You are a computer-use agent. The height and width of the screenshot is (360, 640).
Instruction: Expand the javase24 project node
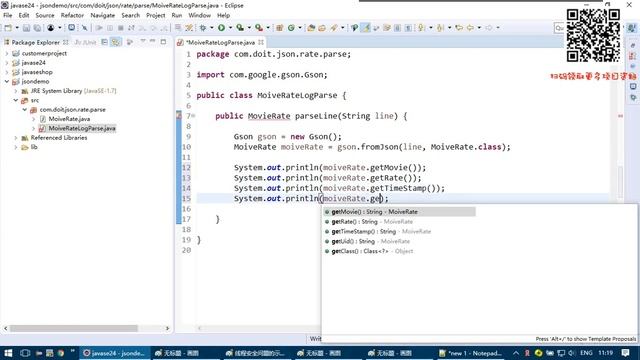7,63
